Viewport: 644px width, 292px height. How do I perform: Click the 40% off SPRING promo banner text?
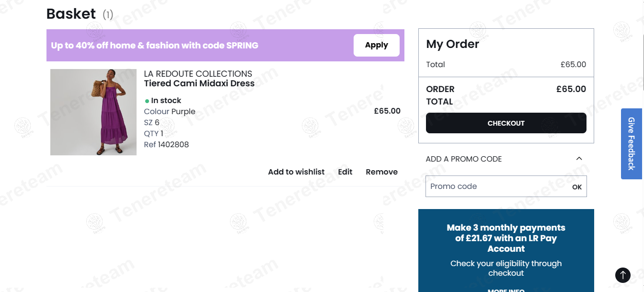(x=154, y=46)
